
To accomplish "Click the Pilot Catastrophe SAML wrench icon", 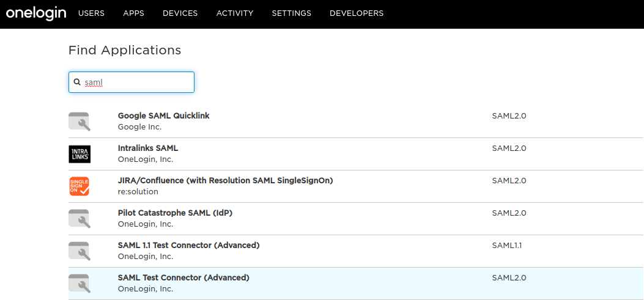I will [x=80, y=219].
